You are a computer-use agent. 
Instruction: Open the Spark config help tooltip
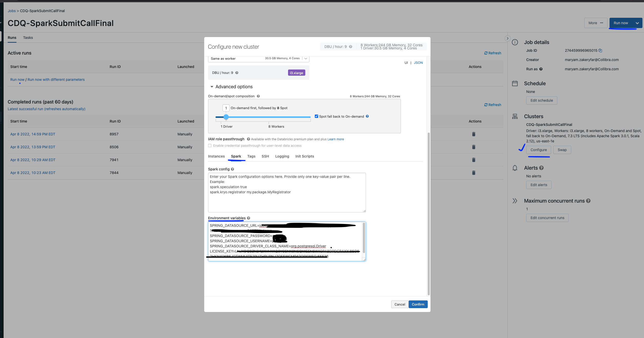click(x=232, y=169)
